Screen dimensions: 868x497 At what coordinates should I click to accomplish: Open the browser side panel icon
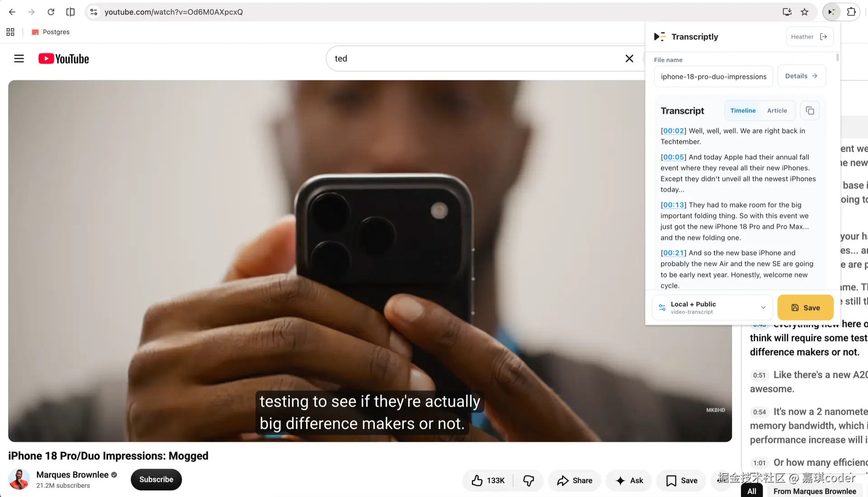point(71,12)
